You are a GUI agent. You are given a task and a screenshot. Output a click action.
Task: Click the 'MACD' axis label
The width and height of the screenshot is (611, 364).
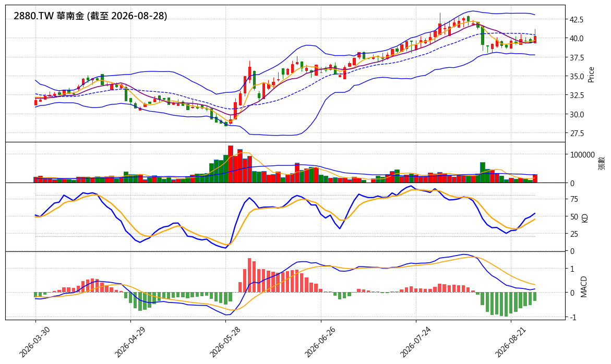(x=584, y=287)
